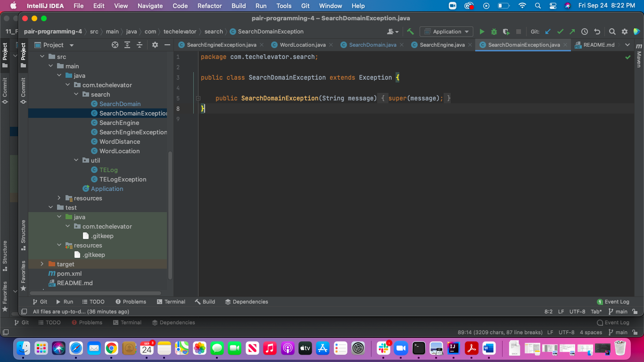Click the Build Project hammer icon
The width and height of the screenshot is (644, 362).
[x=410, y=32]
